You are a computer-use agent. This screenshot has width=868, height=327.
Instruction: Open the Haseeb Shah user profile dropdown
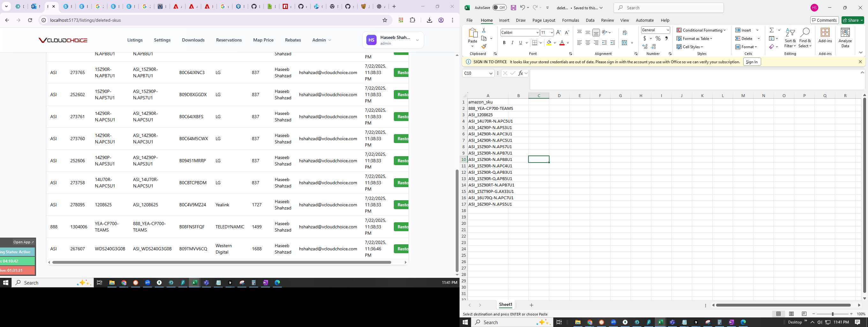coord(393,40)
